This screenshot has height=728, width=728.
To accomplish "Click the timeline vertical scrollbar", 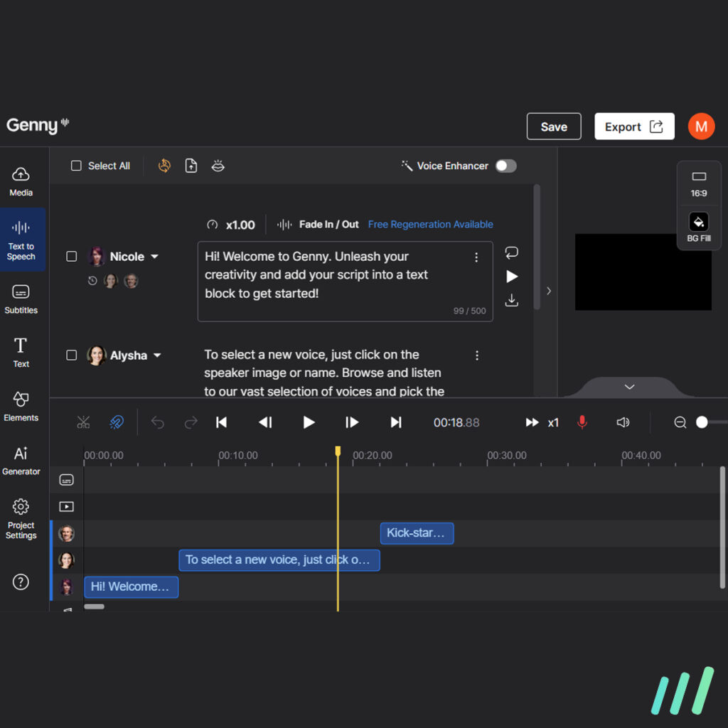I will (x=722, y=528).
